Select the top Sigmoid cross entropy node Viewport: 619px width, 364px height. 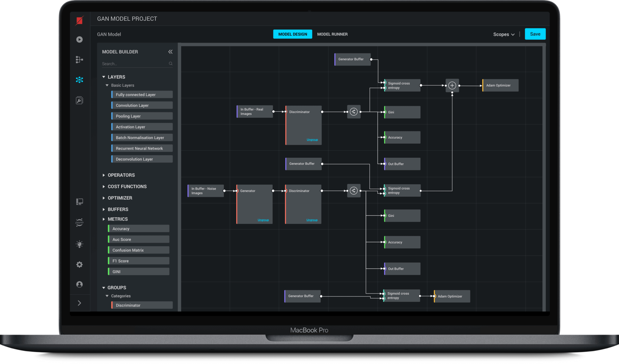pos(402,85)
